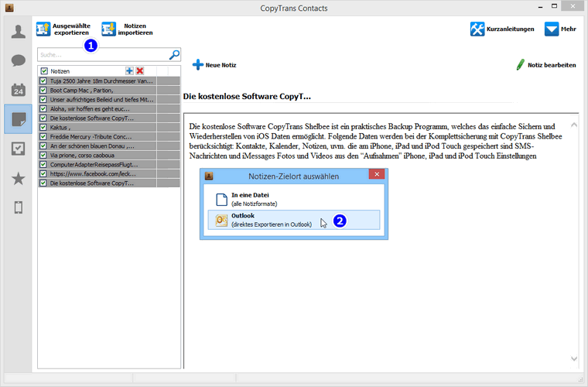
Task: Click the magnifier search icon
Action: click(174, 55)
